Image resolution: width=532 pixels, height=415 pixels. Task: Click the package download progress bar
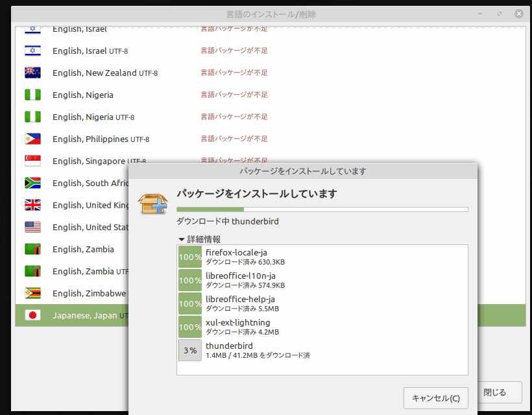[x=322, y=209]
